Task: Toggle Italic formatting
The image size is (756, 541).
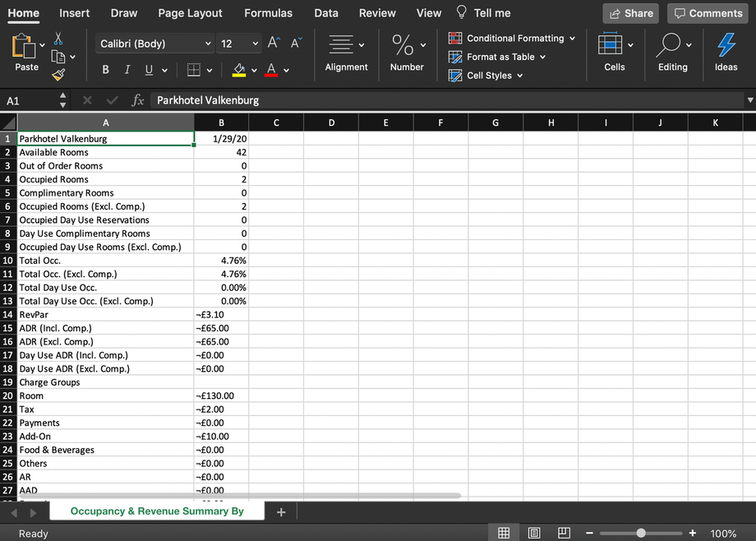Action: pos(127,70)
